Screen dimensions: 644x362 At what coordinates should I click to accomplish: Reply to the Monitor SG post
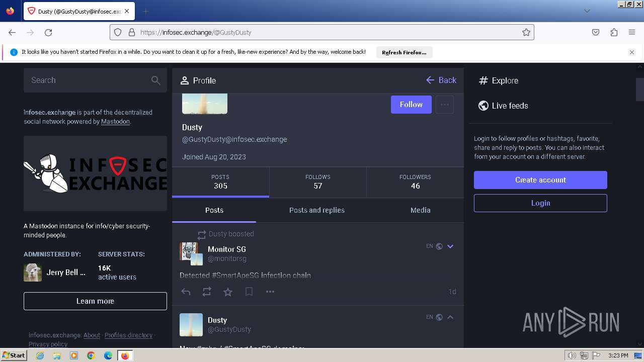coord(186,292)
